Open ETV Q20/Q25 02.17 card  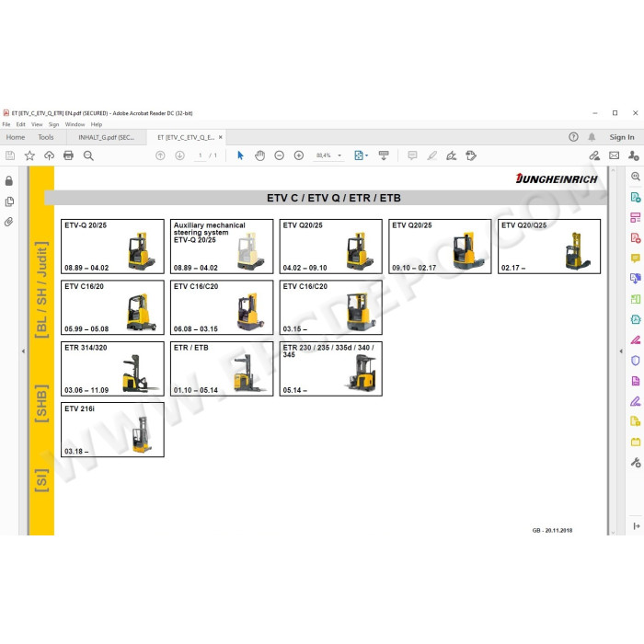click(x=549, y=247)
